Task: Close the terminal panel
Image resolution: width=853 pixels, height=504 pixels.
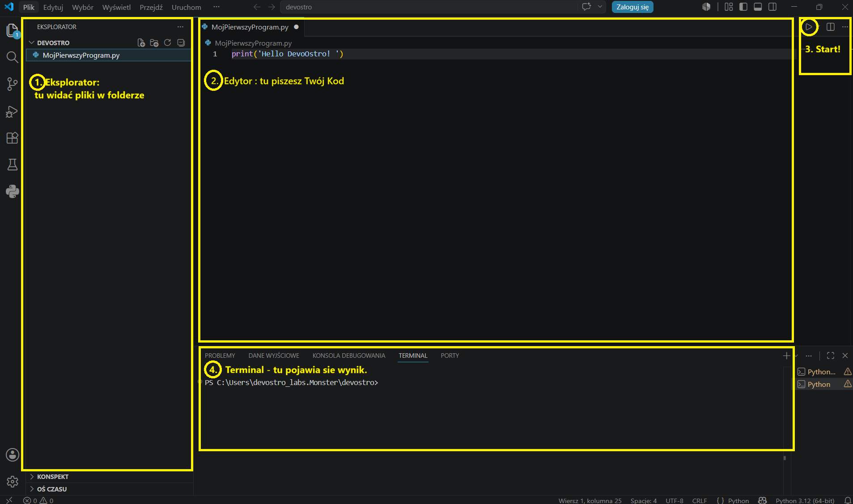Action: pos(845,356)
